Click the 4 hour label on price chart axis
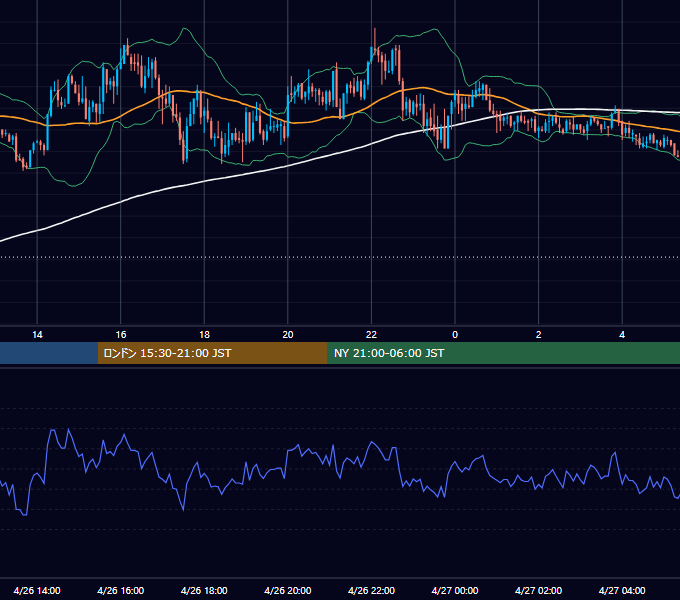The width and height of the screenshot is (680, 600). point(622,335)
